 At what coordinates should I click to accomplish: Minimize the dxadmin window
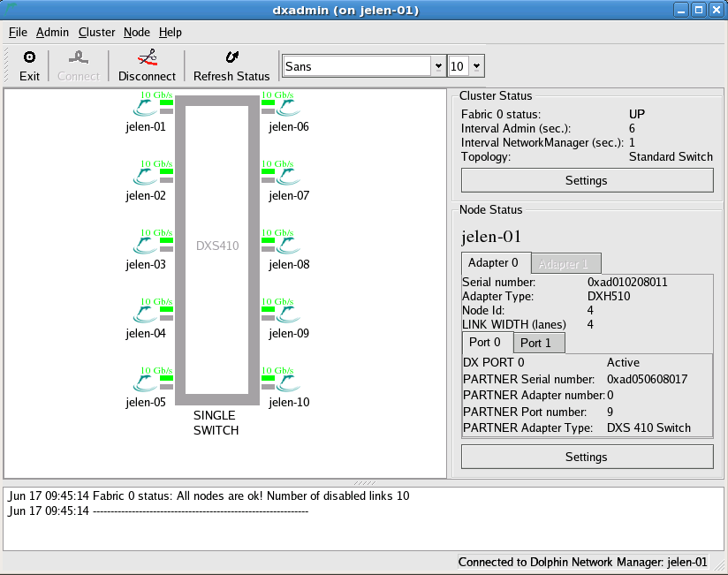point(681,10)
